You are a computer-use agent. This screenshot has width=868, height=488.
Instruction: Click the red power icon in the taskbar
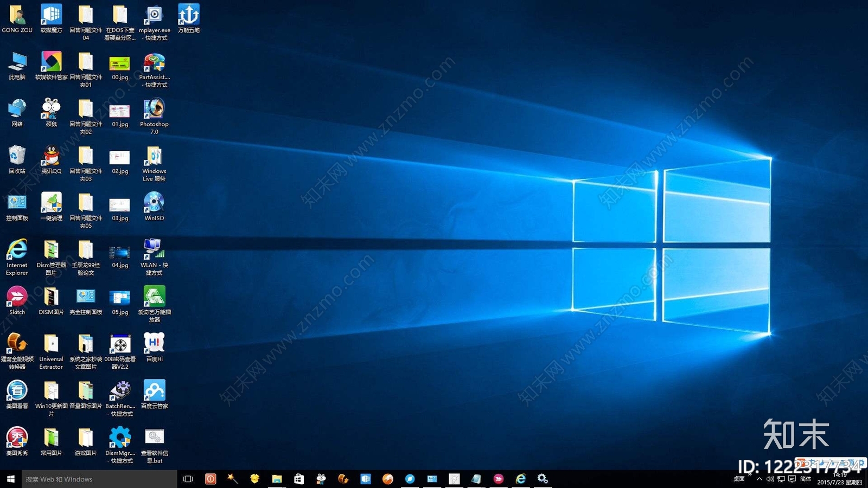[210, 479]
